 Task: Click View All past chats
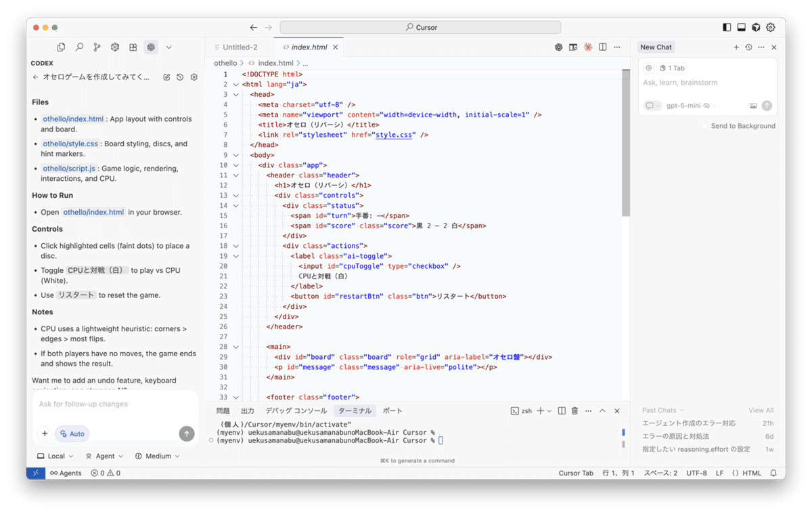(x=761, y=410)
